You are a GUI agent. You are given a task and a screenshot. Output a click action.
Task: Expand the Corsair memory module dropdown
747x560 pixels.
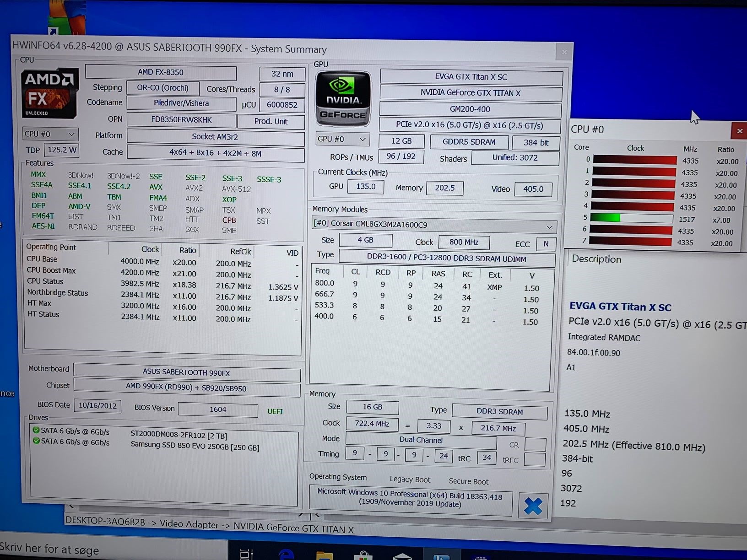(x=434, y=225)
